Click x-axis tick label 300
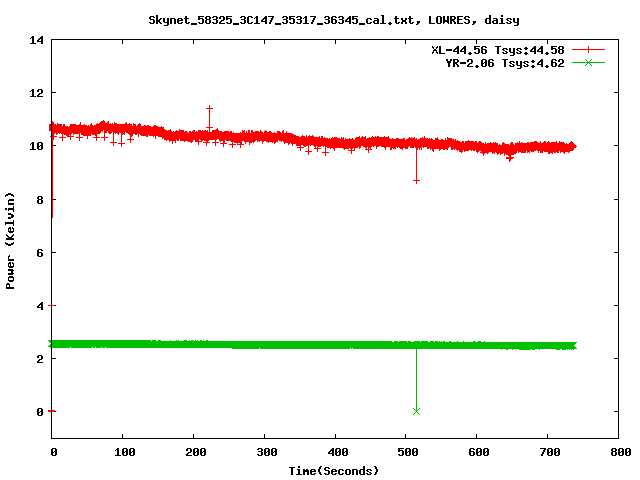Screen dimensions: 640x480 point(267,452)
